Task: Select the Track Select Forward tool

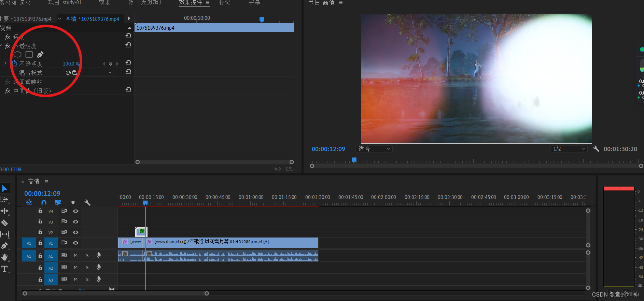Action: point(4,200)
